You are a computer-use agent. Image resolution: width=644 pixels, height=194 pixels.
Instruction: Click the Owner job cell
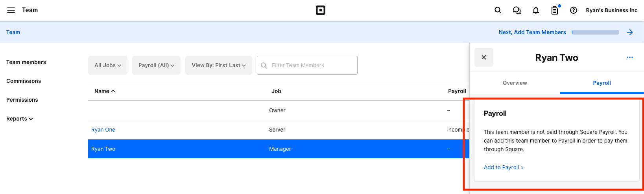point(277,110)
